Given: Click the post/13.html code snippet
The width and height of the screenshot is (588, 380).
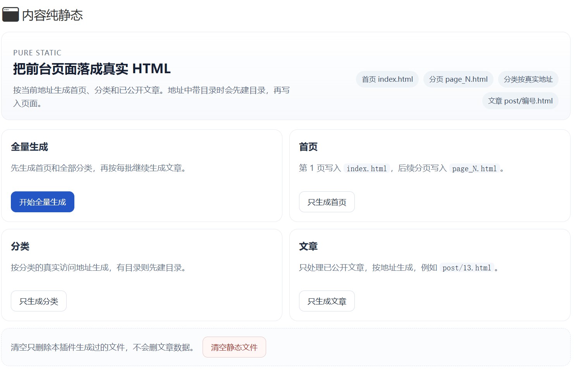Looking at the screenshot, I should coord(467,268).
